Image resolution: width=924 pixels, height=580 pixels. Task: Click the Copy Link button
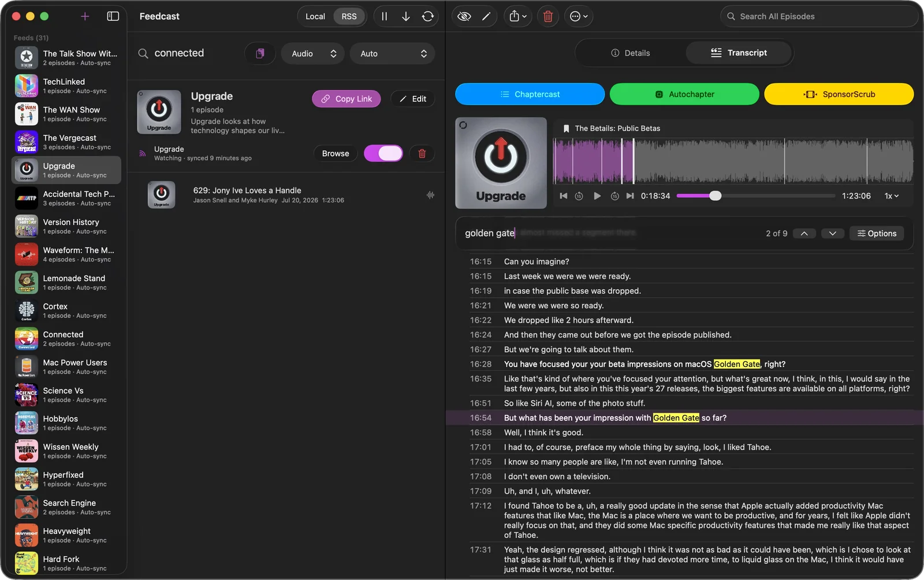point(346,99)
